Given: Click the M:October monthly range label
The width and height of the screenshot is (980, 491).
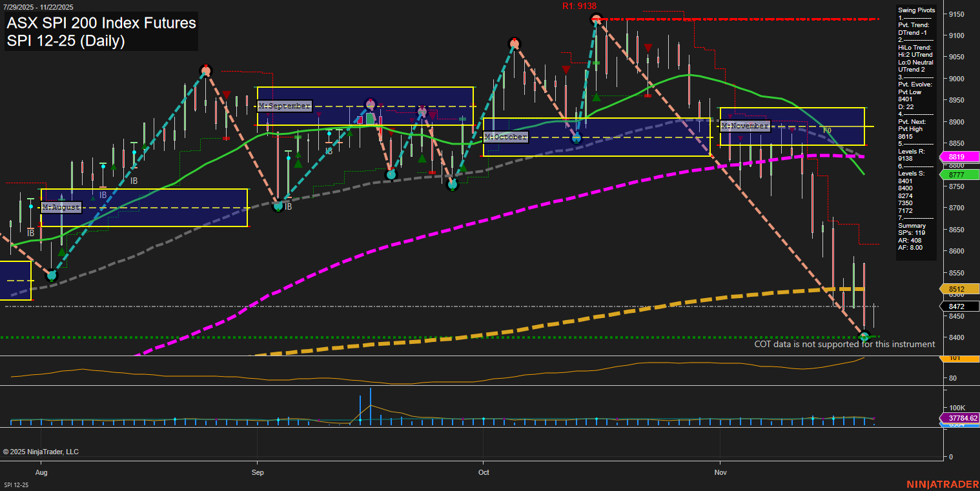Looking at the screenshot, I should pos(506,137).
